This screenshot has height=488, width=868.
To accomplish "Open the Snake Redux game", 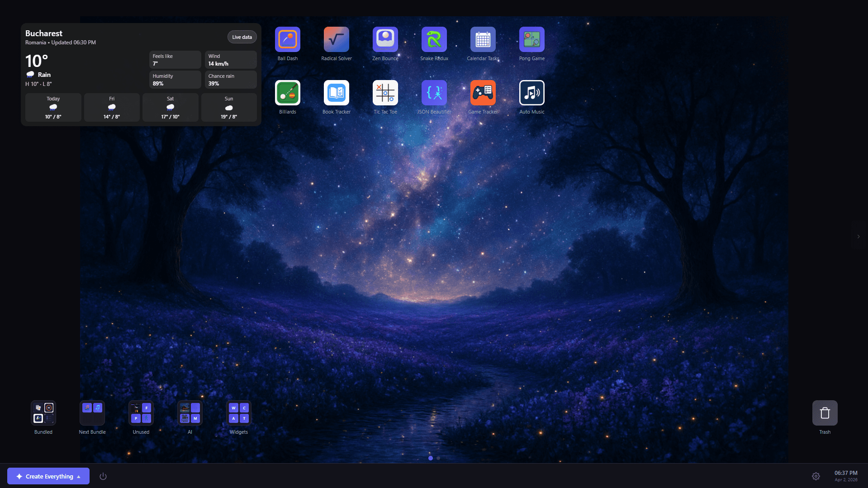I will click(434, 40).
